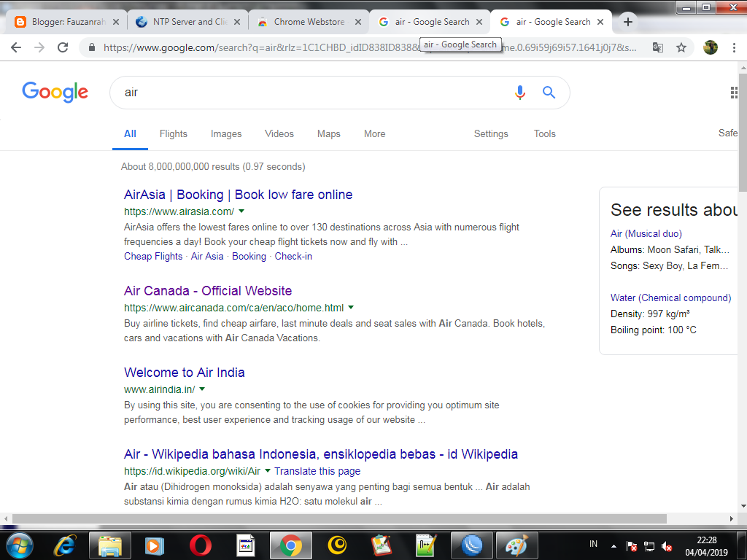
Task: Switch to the NTP Server and Client tab
Action: 187,22
